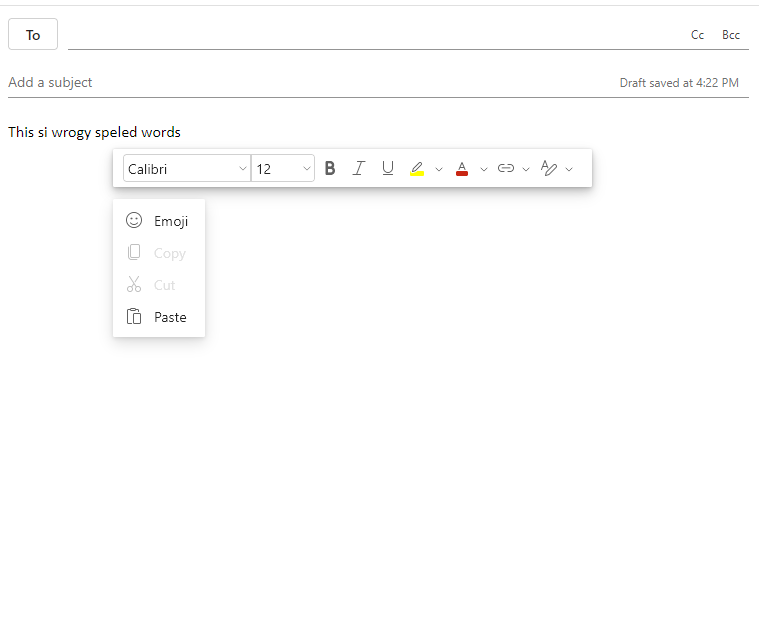Screen dimensions: 759x617
Task: Open font color dropdown arrow
Action: 484,169
